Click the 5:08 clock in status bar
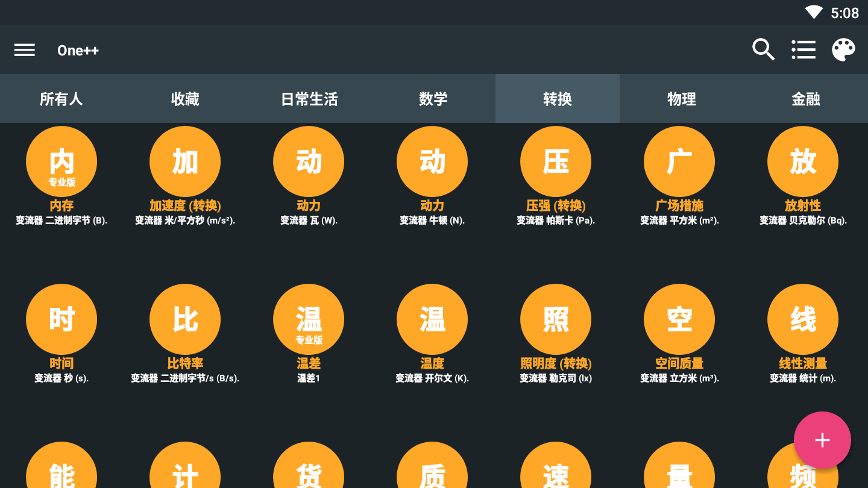Viewport: 868px width, 488px height. (845, 13)
